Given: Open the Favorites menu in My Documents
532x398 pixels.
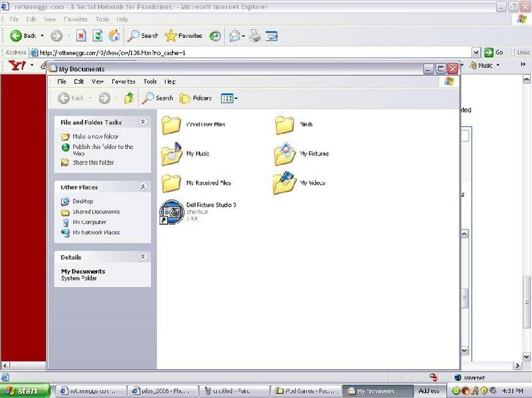Looking at the screenshot, I should pos(124,81).
